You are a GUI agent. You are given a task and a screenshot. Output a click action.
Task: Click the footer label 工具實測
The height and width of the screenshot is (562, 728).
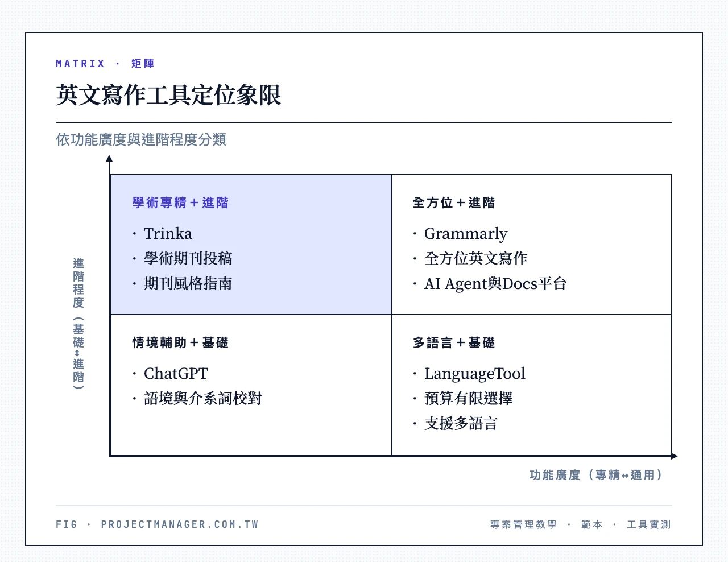649,524
